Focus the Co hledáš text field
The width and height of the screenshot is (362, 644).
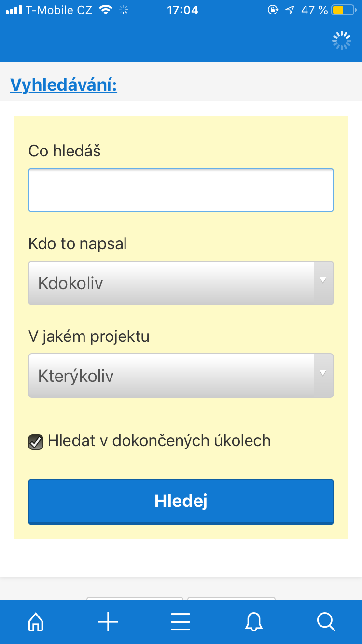[x=181, y=190]
